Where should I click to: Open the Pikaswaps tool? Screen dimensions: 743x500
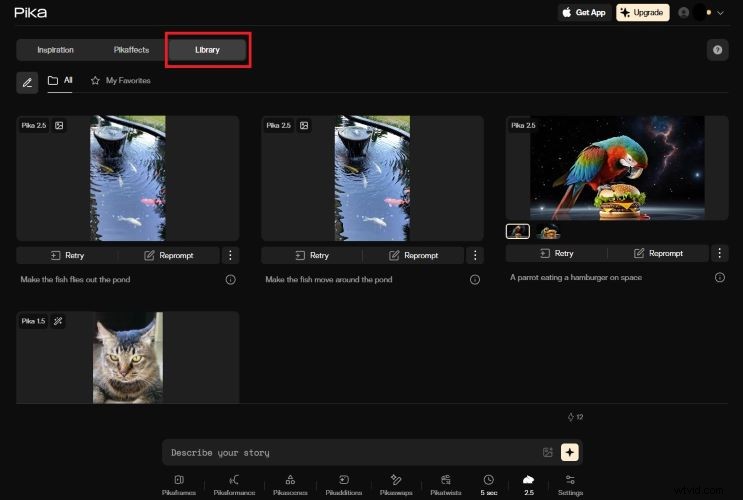(396, 485)
